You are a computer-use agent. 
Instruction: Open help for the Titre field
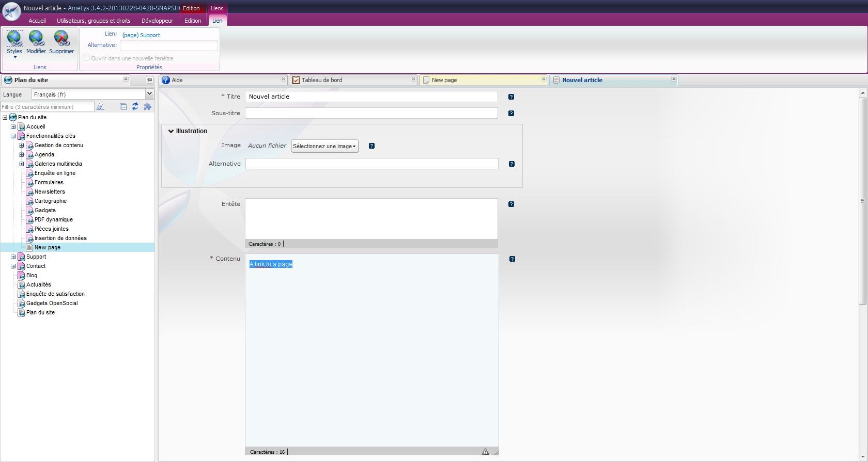[x=511, y=97]
